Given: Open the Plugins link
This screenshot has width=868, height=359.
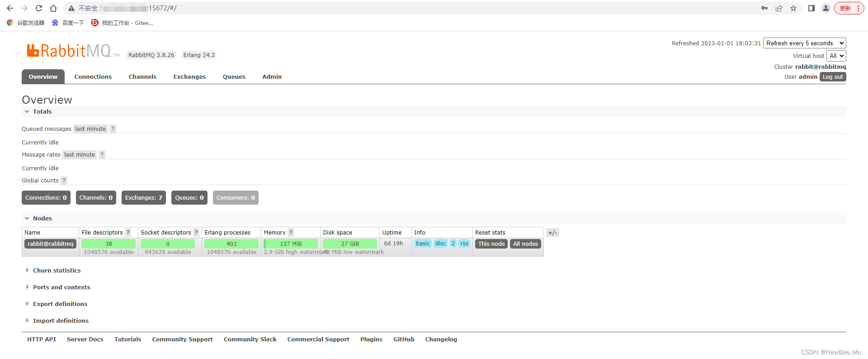Looking at the screenshot, I should point(371,339).
